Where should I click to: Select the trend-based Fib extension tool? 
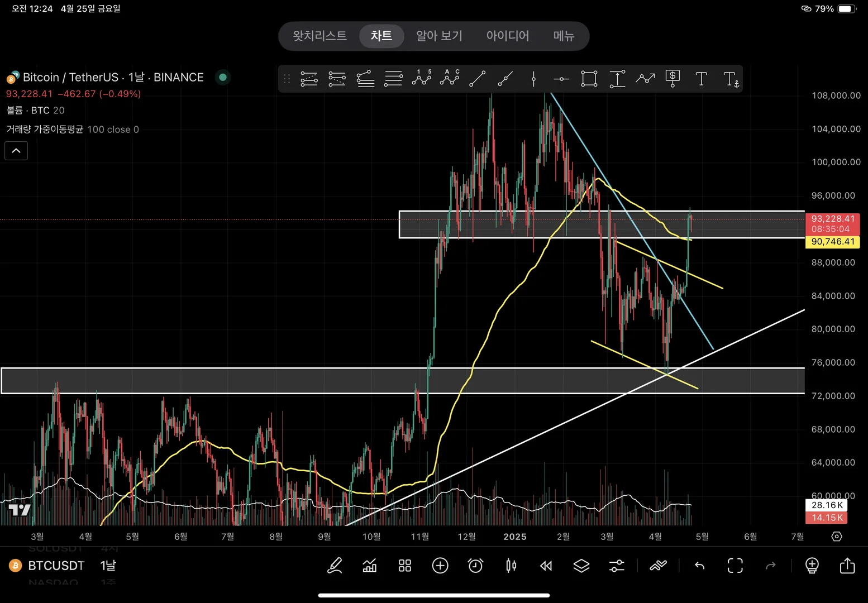pyautogui.click(x=337, y=79)
